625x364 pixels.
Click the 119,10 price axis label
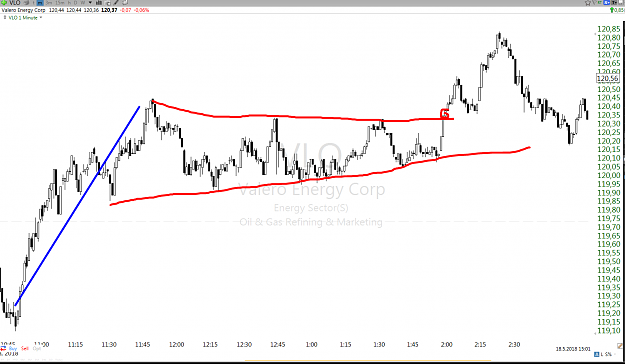point(609,331)
